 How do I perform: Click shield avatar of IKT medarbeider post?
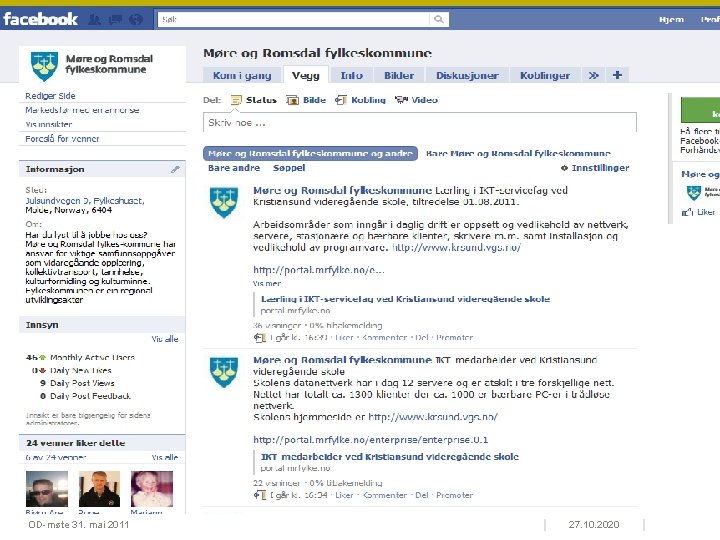point(224,372)
